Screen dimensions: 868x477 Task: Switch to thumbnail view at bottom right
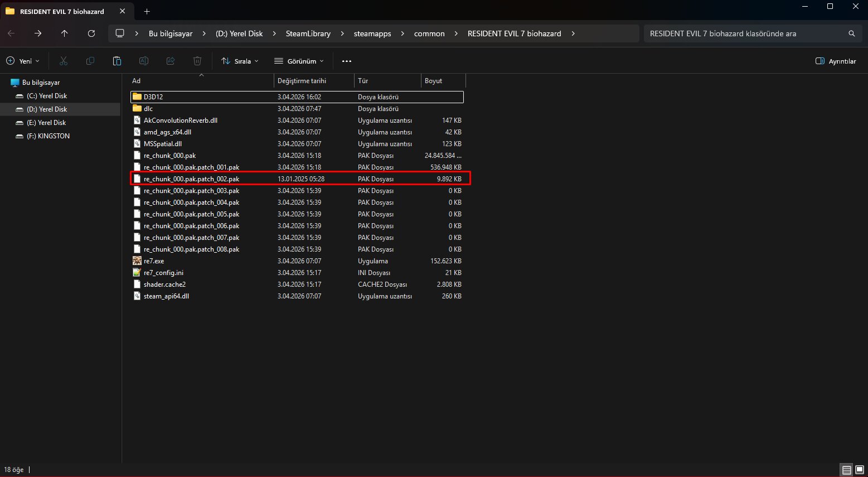(859, 470)
